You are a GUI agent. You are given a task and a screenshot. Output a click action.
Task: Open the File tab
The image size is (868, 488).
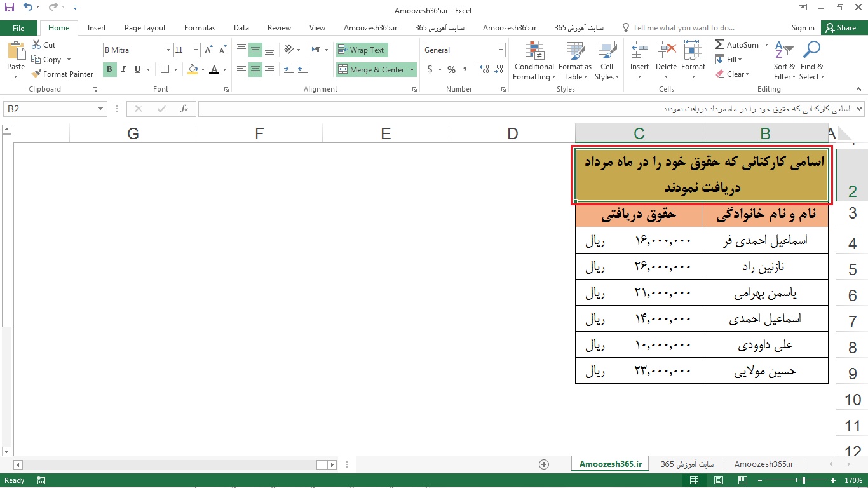pyautogui.click(x=18, y=28)
